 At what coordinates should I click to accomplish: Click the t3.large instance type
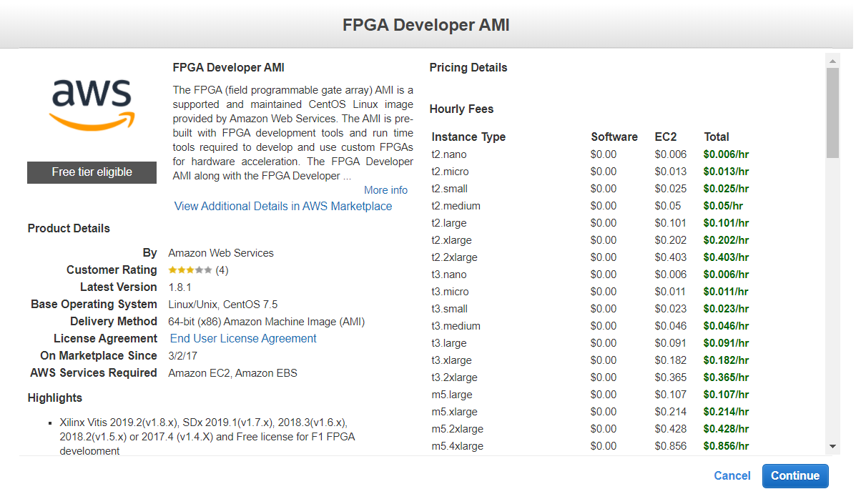point(448,343)
